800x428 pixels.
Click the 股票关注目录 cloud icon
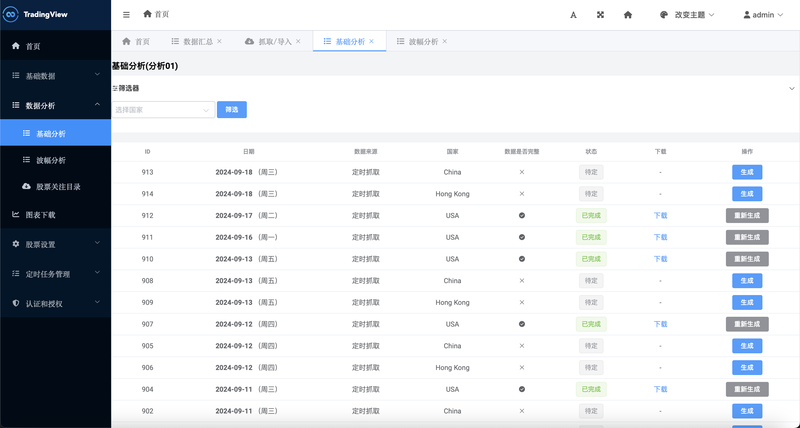(27, 186)
